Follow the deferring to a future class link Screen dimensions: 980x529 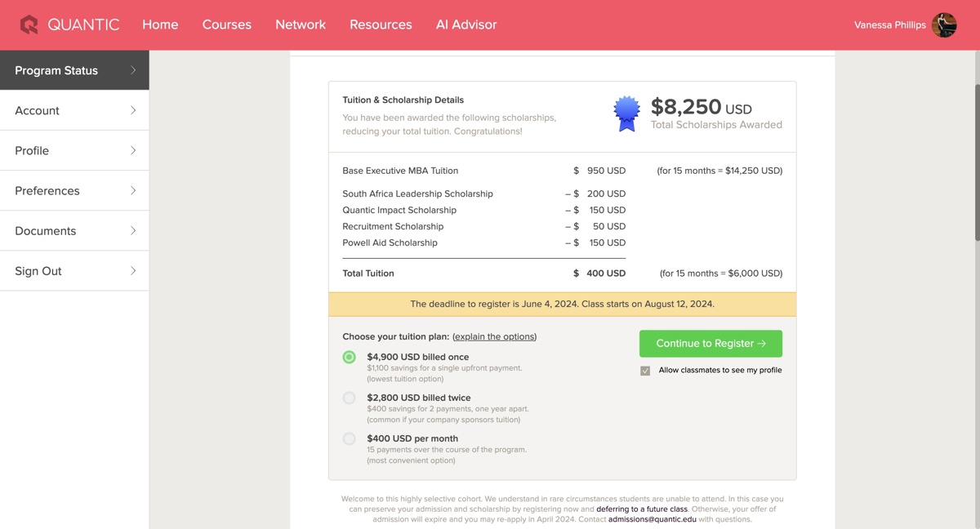click(642, 509)
